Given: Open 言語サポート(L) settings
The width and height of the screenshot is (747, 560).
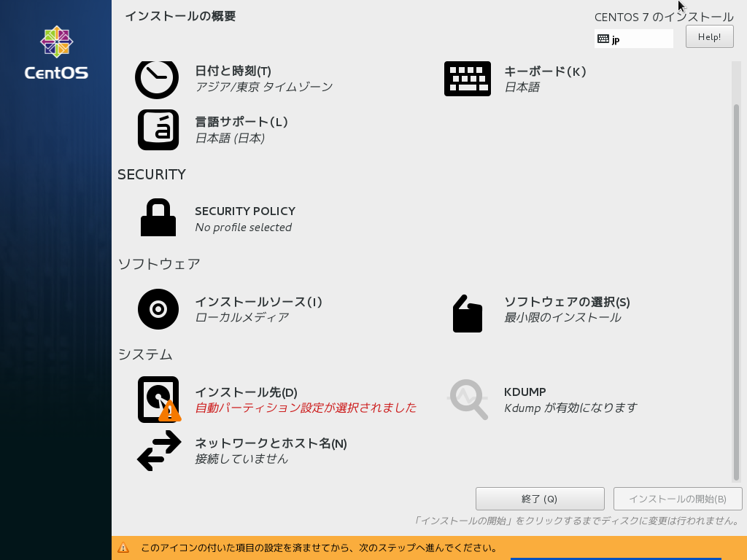Looking at the screenshot, I should [x=241, y=122].
